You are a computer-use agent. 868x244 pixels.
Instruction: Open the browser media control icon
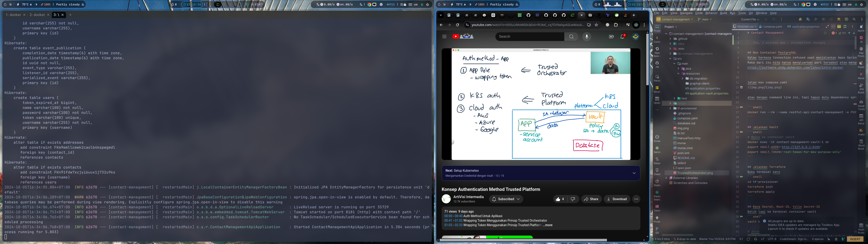pyautogui.click(x=628, y=25)
